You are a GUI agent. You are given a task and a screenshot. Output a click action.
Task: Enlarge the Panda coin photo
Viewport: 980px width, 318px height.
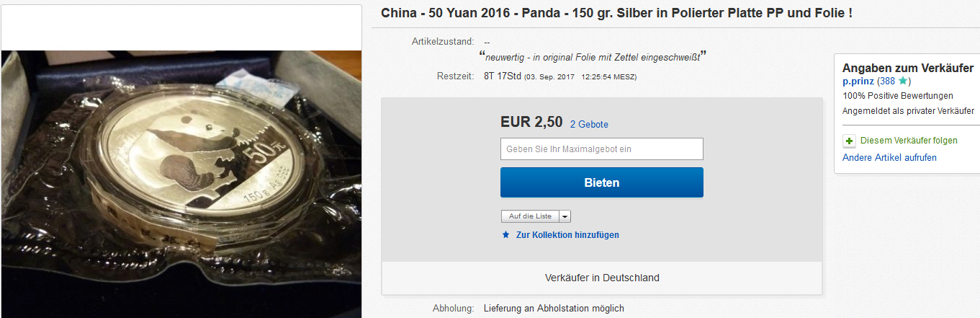(181, 184)
